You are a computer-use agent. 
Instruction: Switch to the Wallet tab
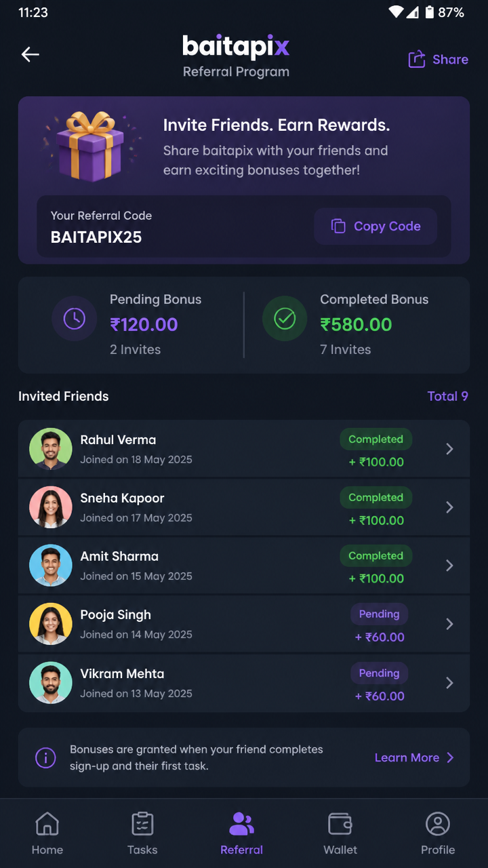click(340, 833)
